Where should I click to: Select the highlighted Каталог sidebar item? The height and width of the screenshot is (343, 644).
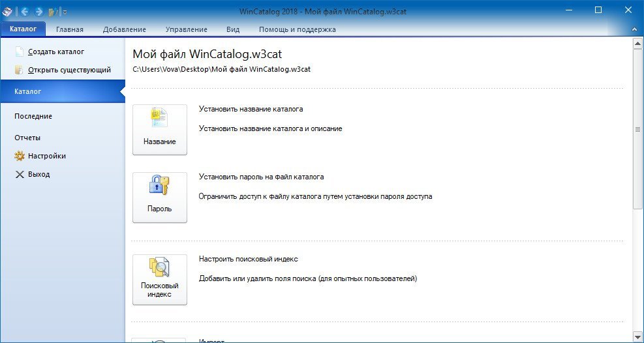click(x=63, y=91)
